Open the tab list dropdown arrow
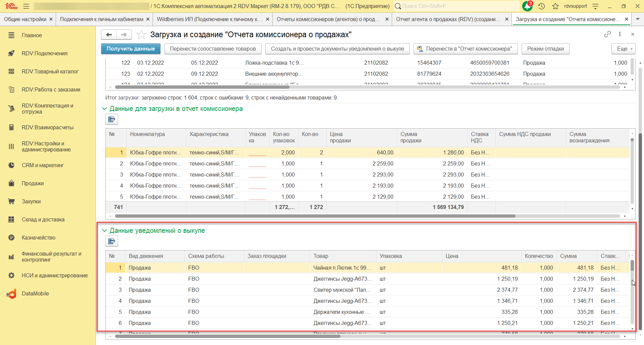Screen dimensions: 644x345 click(638, 19)
